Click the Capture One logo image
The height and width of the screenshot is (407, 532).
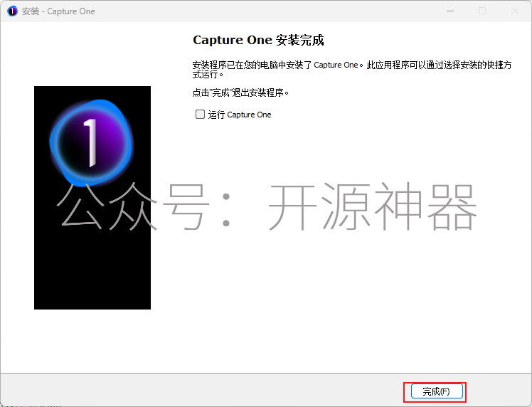pos(92,198)
